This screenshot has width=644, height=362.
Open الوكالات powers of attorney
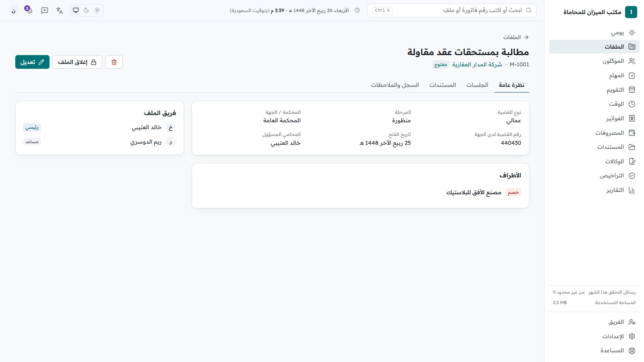[594, 161]
